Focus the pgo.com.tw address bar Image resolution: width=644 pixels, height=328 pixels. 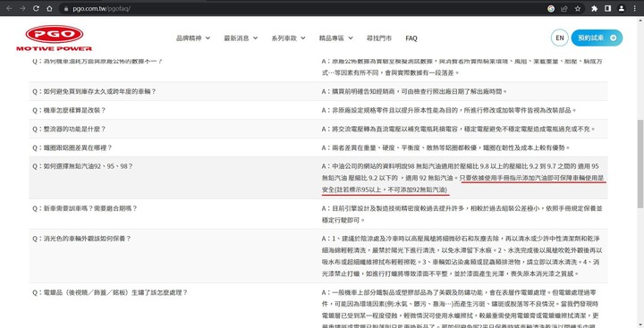pos(304,9)
